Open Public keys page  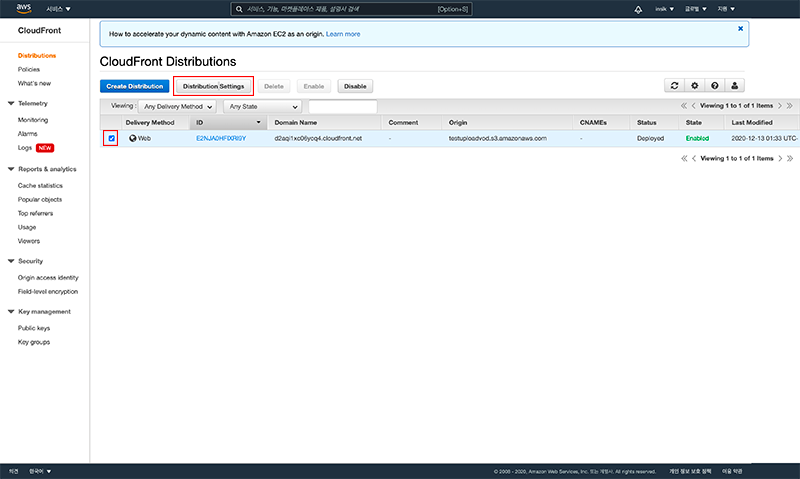click(x=34, y=328)
